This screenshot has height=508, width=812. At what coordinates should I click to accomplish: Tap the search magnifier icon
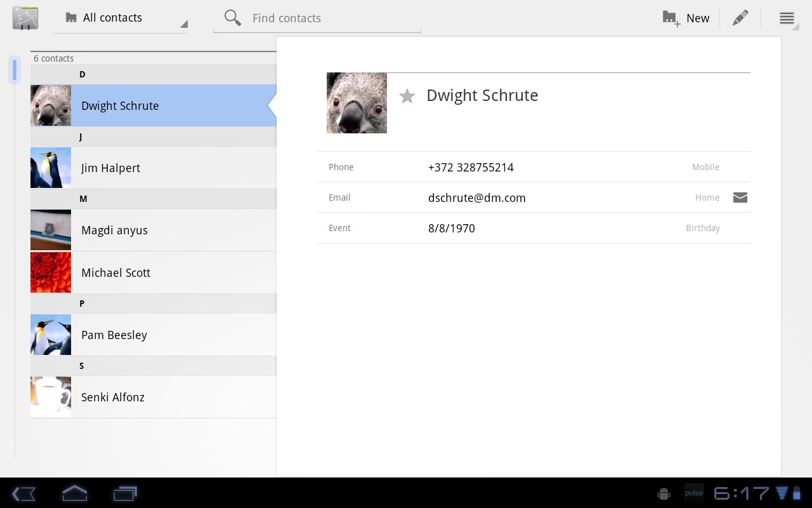pyautogui.click(x=233, y=18)
